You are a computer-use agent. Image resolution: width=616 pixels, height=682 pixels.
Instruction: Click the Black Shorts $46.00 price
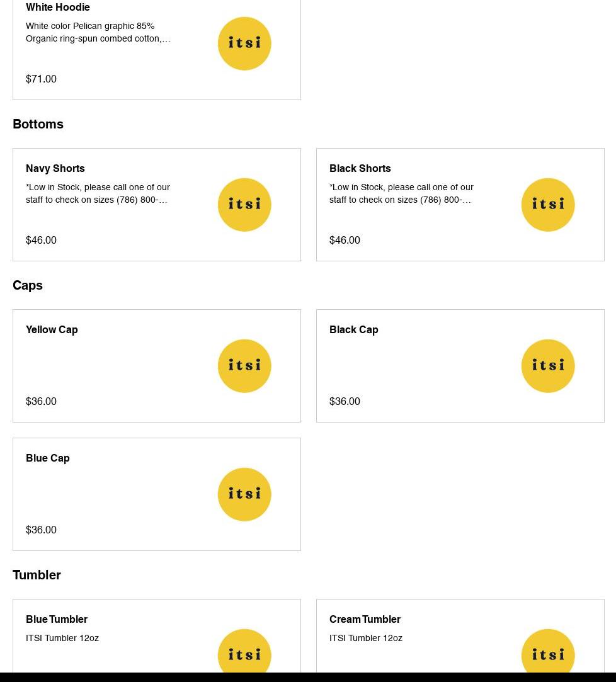coord(345,241)
